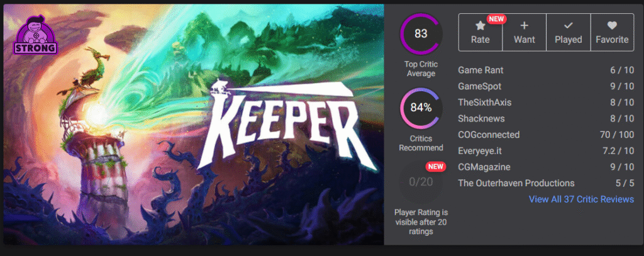644x256 pixels.
Task: Open the COGconnected review
Action: (489, 135)
